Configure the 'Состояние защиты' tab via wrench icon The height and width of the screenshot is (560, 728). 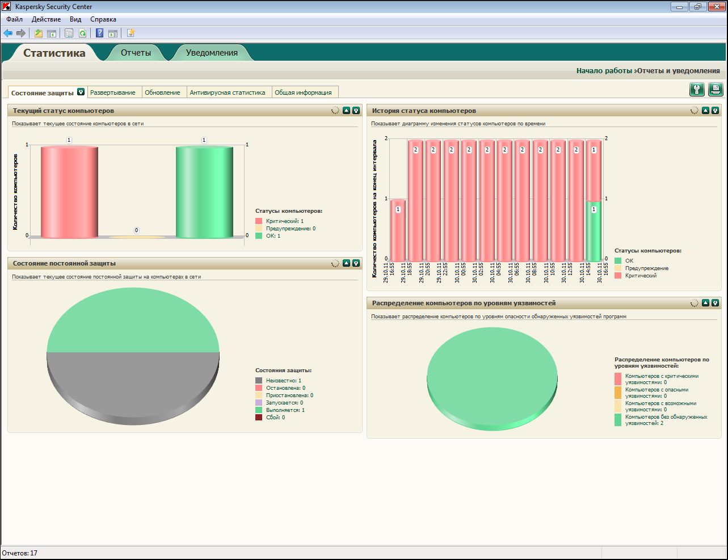pos(81,92)
